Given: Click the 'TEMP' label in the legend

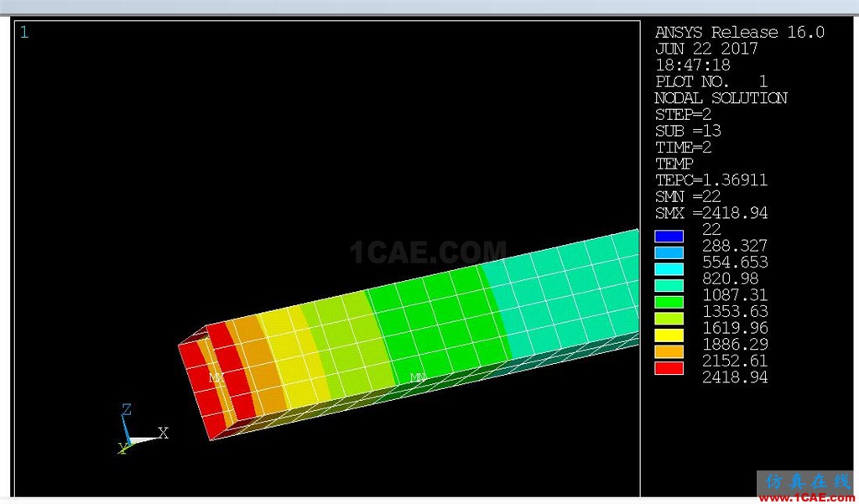Looking at the screenshot, I should [x=674, y=164].
